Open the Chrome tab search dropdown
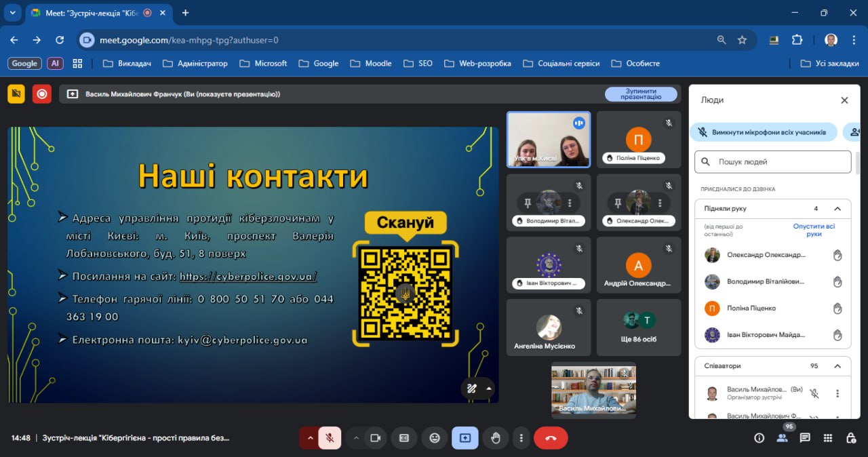This screenshot has width=868, height=457. pyautogui.click(x=12, y=12)
